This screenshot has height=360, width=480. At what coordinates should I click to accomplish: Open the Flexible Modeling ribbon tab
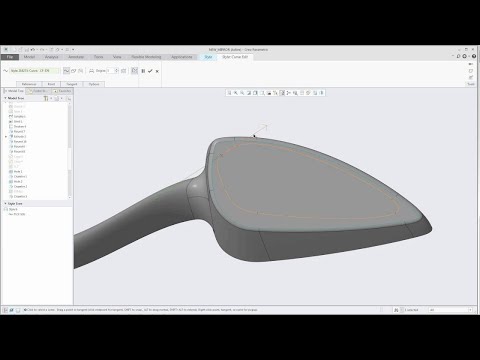pos(146,57)
